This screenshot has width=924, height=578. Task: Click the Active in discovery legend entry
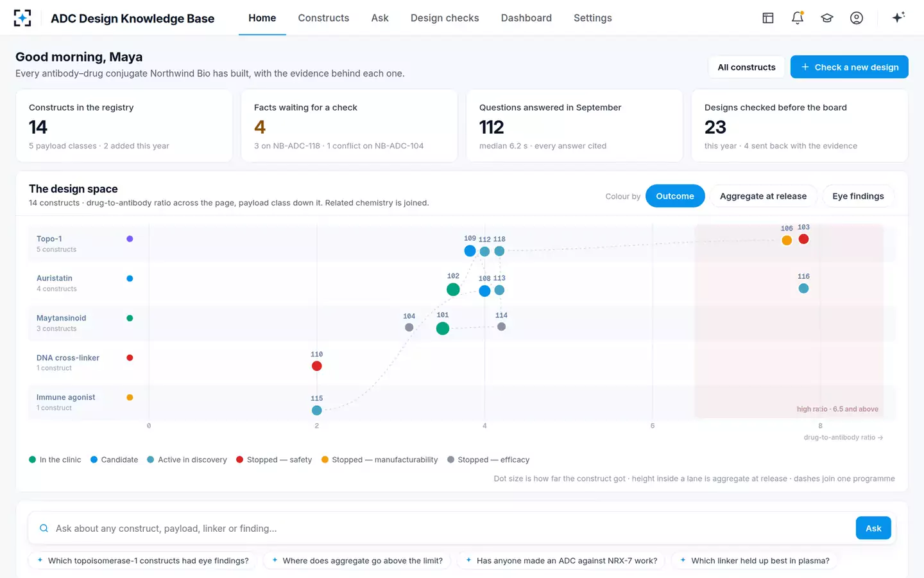tap(187, 460)
